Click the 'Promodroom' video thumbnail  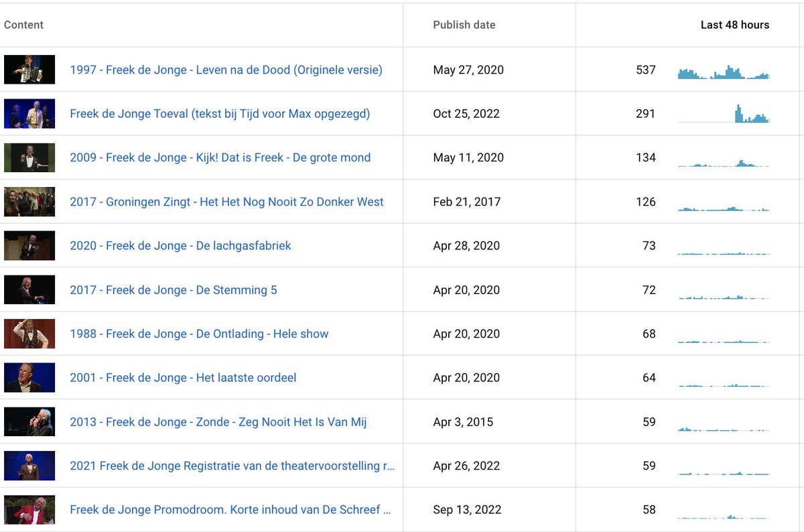(29, 510)
